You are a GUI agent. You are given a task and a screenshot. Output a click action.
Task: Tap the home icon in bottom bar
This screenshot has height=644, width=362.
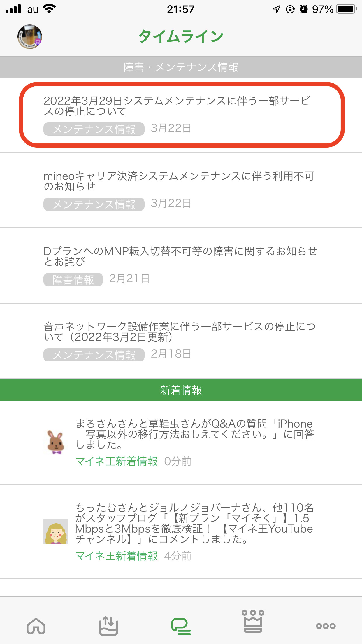[36, 626]
